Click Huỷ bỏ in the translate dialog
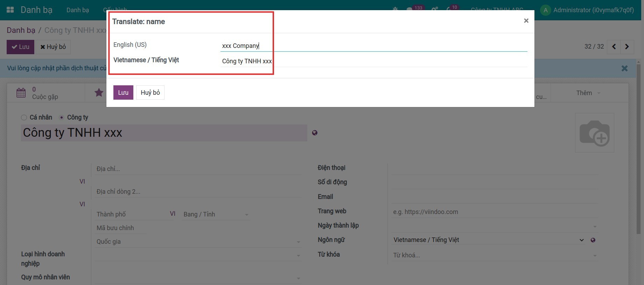Screen dimensions: 644x285 click(150, 93)
